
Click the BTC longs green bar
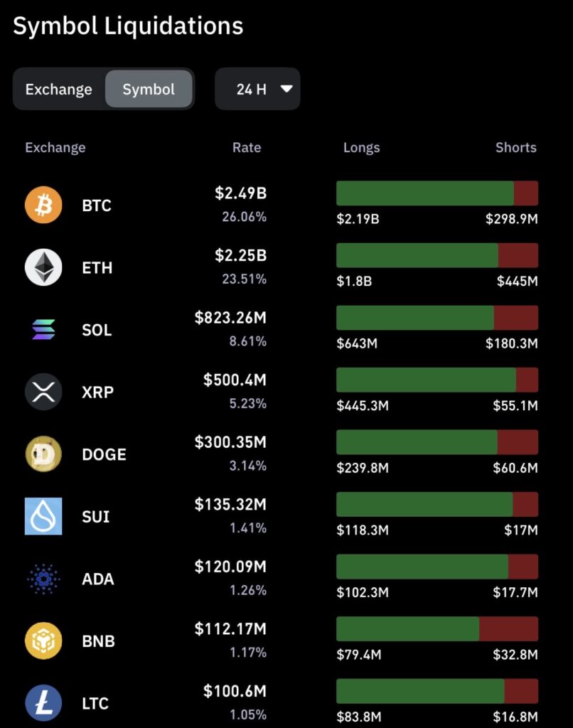(x=424, y=193)
